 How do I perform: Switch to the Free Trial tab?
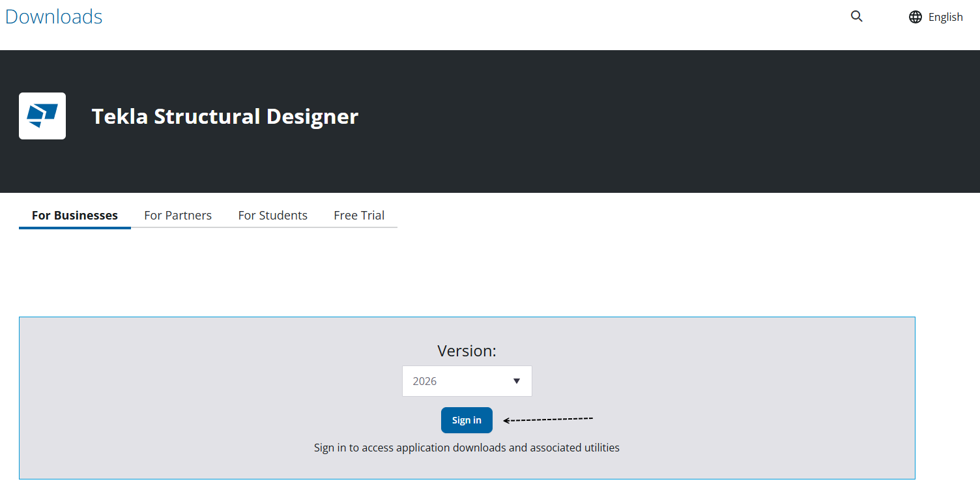(x=359, y=215)
